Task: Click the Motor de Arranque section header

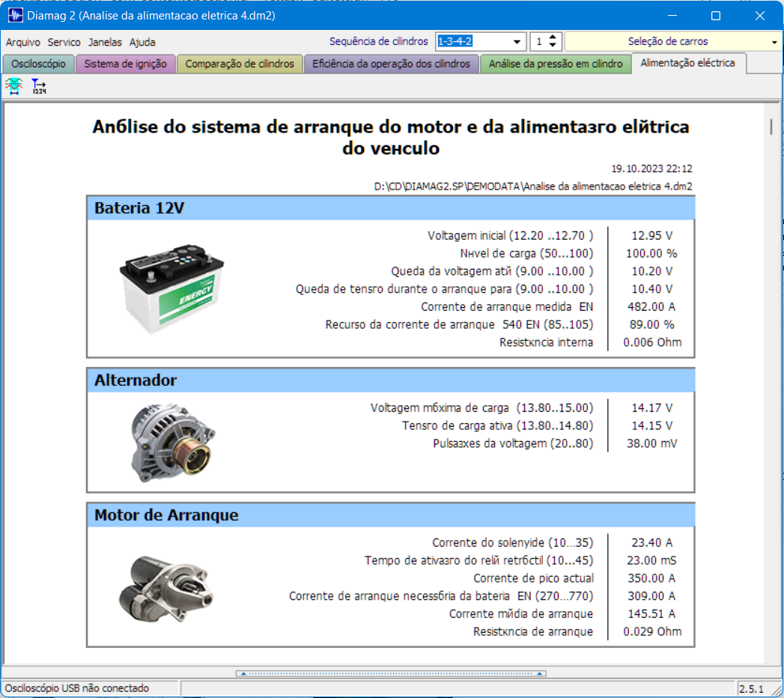Action: pyautogui.click(x=391, y=515)
